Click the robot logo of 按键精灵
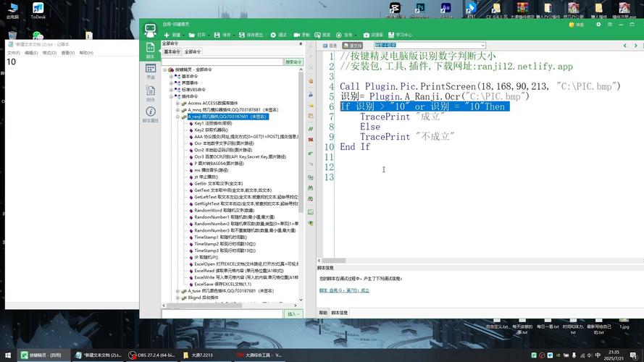 pos(150,30)
